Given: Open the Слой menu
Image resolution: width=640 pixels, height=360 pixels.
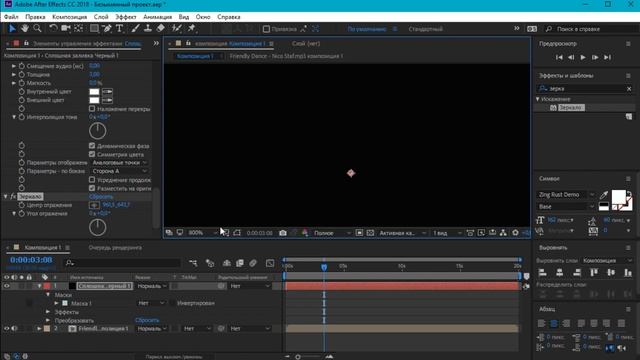Looking at the screenshot, I should [101, 17].
